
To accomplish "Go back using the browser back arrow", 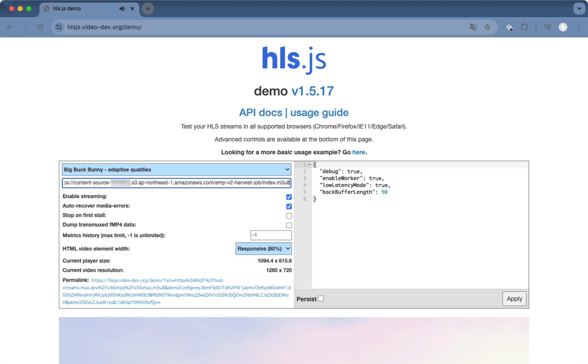I will point(10,27).
